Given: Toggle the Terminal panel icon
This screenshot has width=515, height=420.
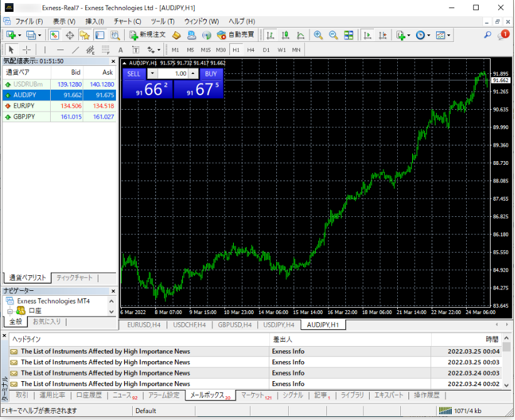Looking at the screenshot, I should point(100,35).
